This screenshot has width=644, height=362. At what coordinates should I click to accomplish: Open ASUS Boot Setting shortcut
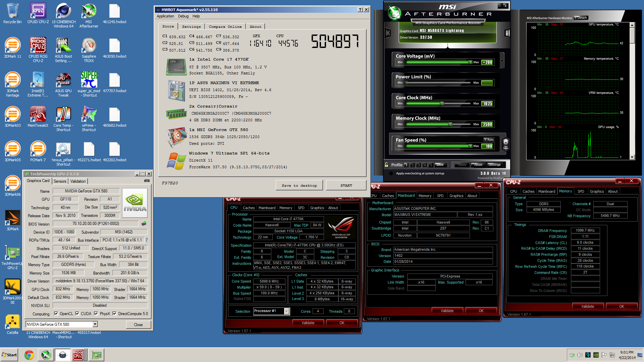[x=63, y=50]
